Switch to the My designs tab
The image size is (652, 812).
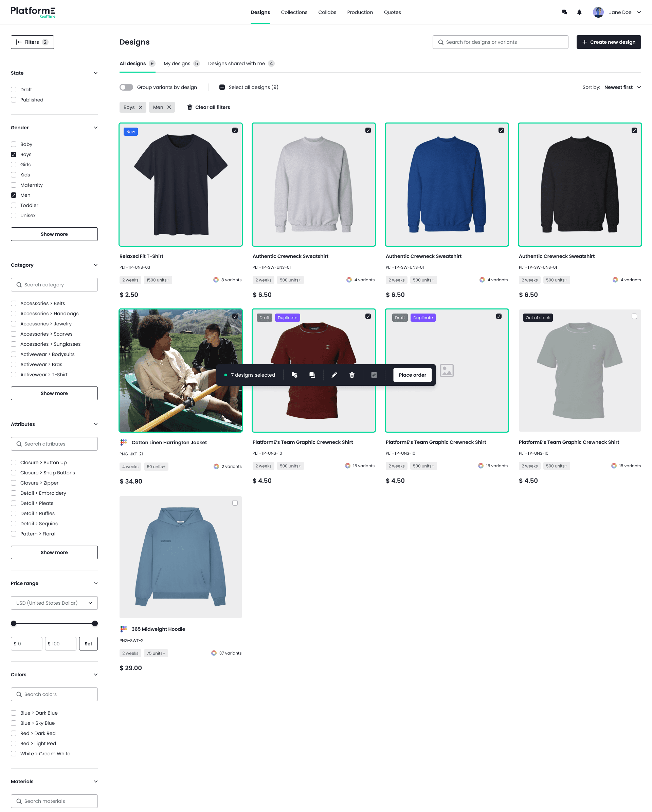tap(177, 64)
